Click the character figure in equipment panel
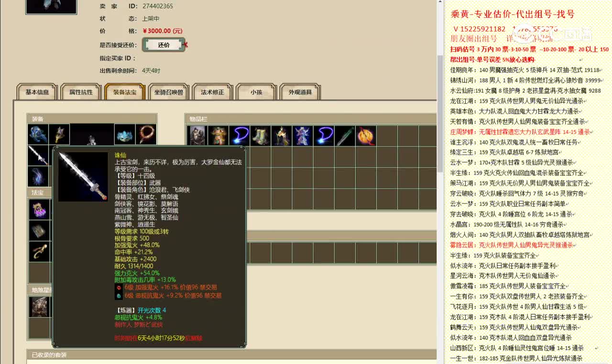 click(x=92, y=135)
